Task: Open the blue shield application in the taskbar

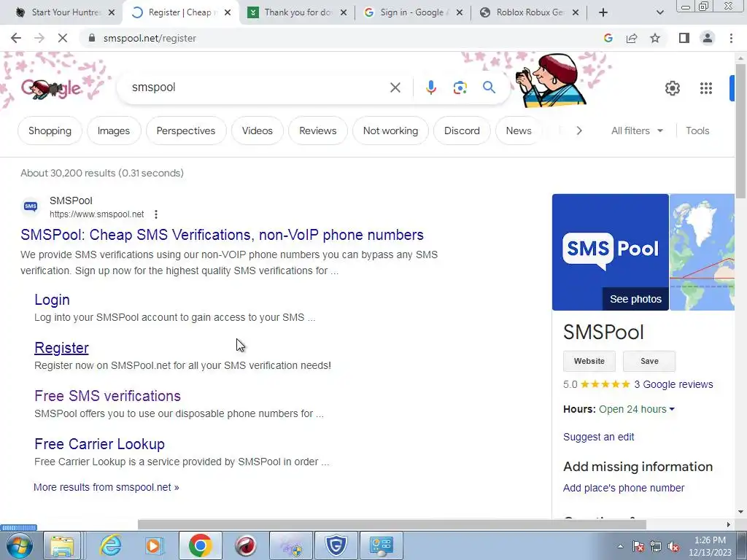Action: tap(336, 545)
